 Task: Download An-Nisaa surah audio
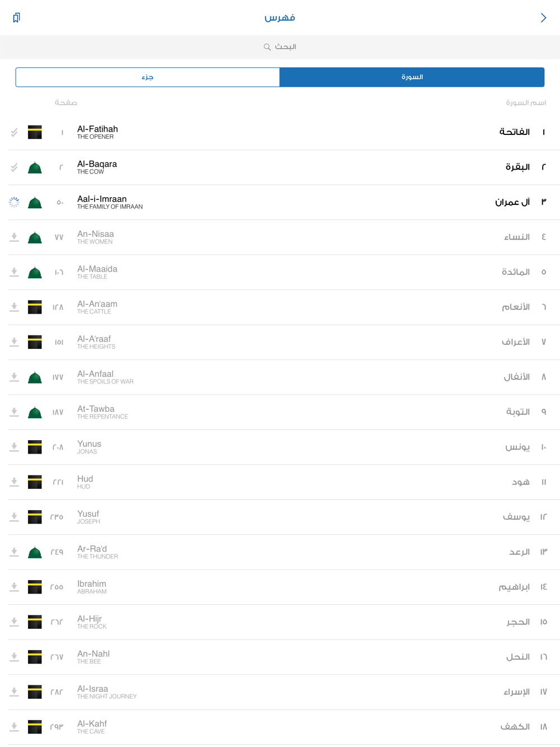point(15,237)
